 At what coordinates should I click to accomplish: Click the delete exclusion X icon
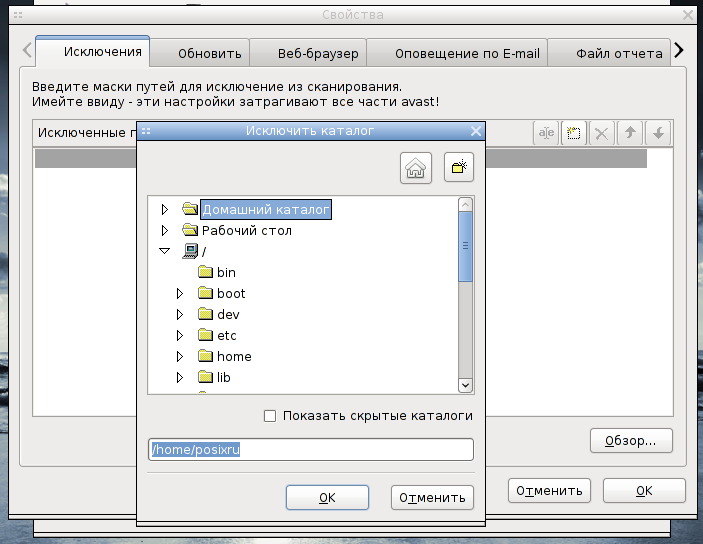click(x=602, y=133)
